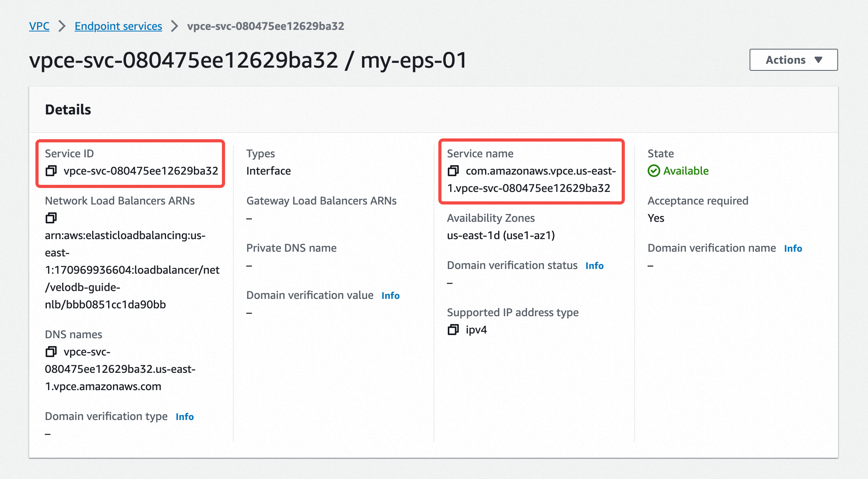Copy the Service ID value
868x479 pixels.
(52, 171)
